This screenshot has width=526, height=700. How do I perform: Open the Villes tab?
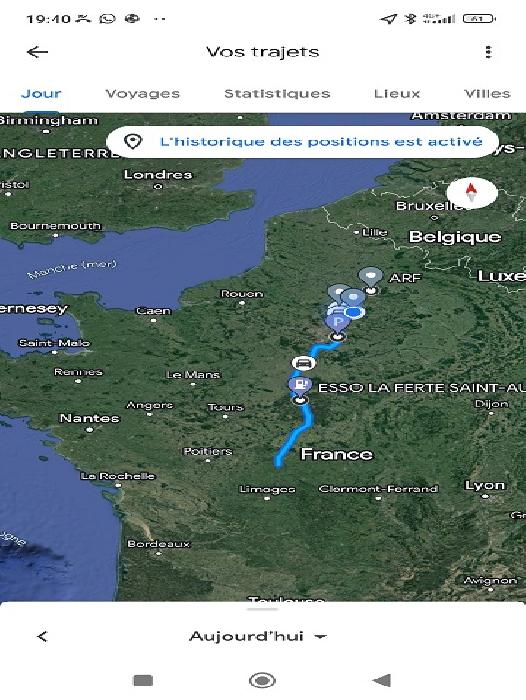point(487,94)
